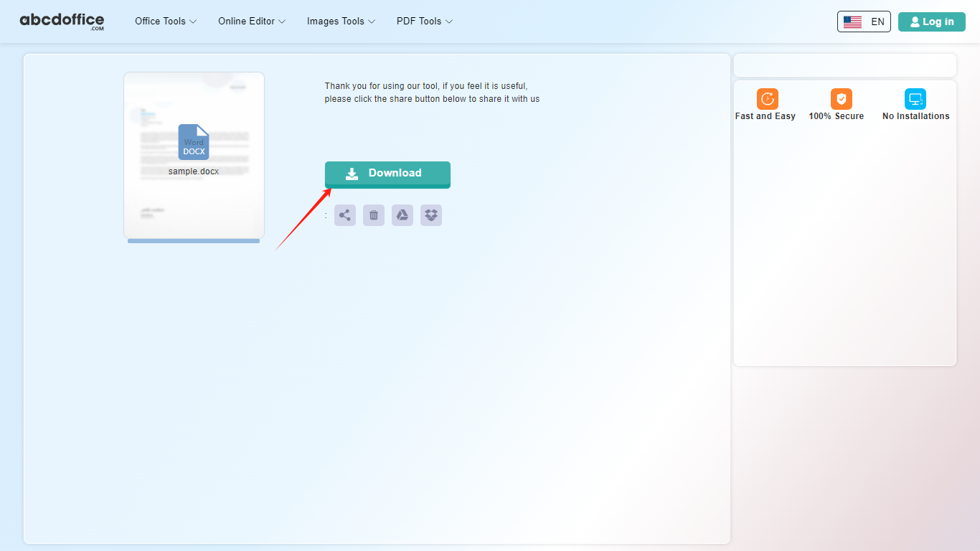Click the share file icon
Image resolution: width=980 pixels, height=551 pixels.
[x=344, y=215]
